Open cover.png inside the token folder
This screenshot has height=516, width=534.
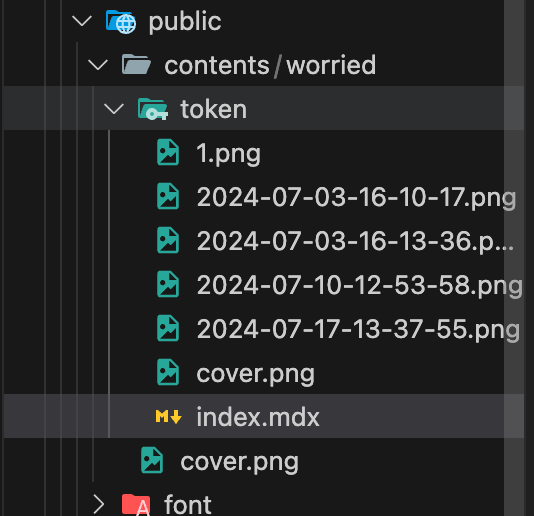coord(255,374)
